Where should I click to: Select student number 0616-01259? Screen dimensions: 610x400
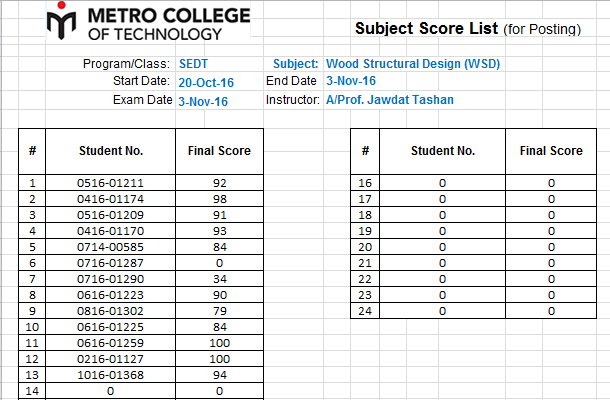[110, 342]
